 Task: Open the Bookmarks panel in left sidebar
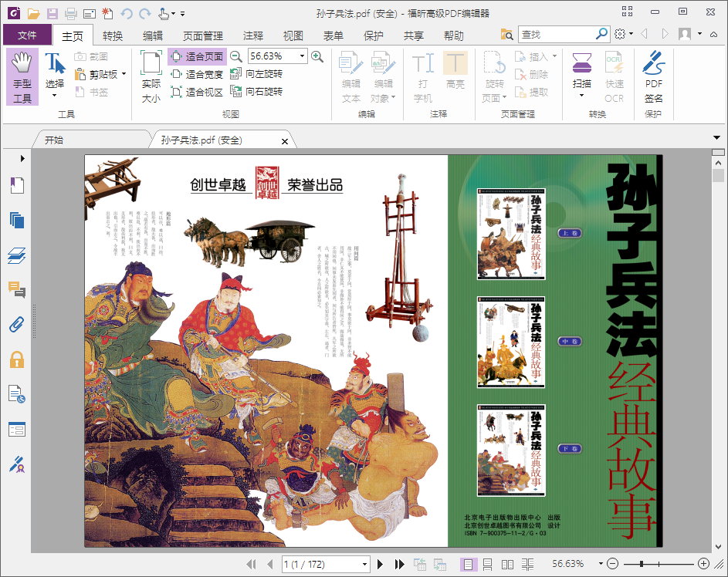(17, 186)
